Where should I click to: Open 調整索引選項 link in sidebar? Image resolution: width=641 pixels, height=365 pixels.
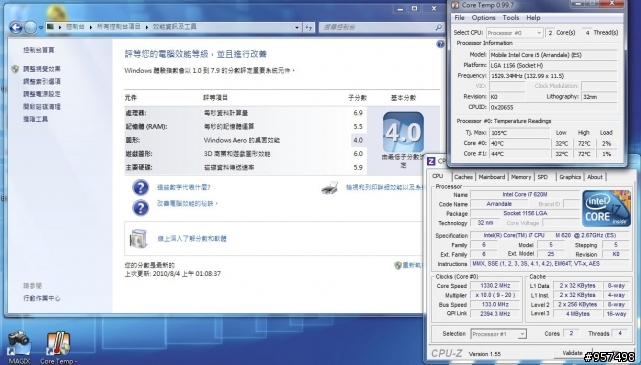pyautogui.click(x=42, y=81)
